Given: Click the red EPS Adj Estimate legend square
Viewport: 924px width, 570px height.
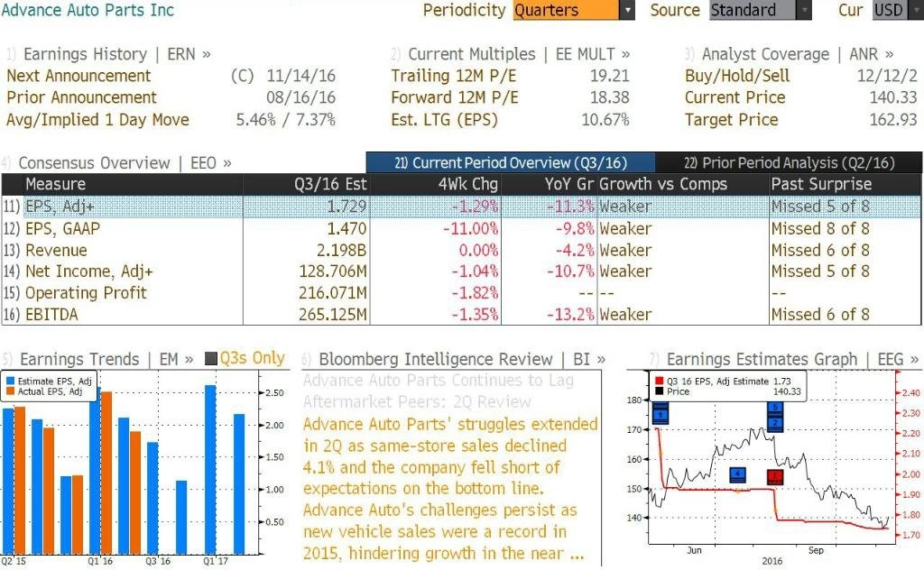Looking at the screenshot, I should 659,381.
